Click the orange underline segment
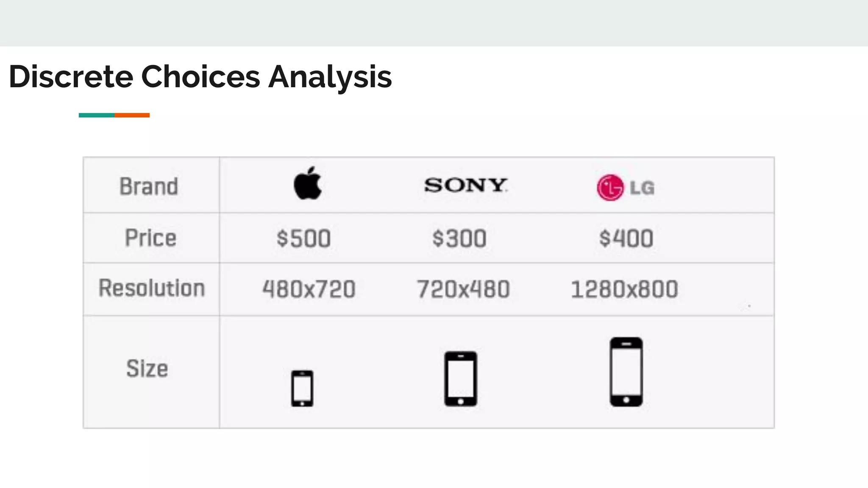The image size is (868, 488). [x=132, y=115]
